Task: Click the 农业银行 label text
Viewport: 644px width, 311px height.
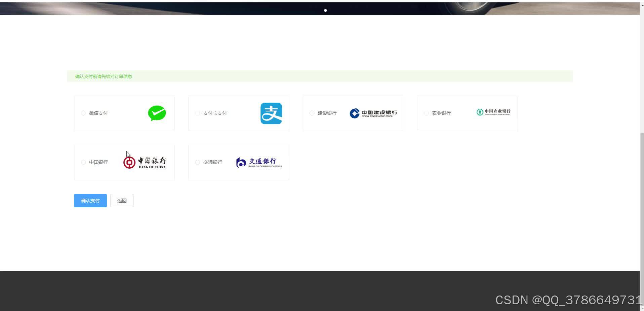Action: pos(441,113)
